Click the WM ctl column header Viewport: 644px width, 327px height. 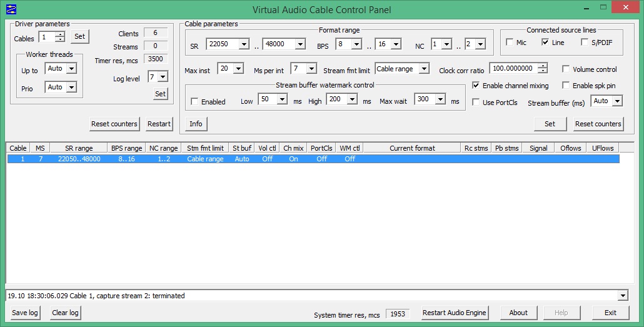[x=350, y=148]
